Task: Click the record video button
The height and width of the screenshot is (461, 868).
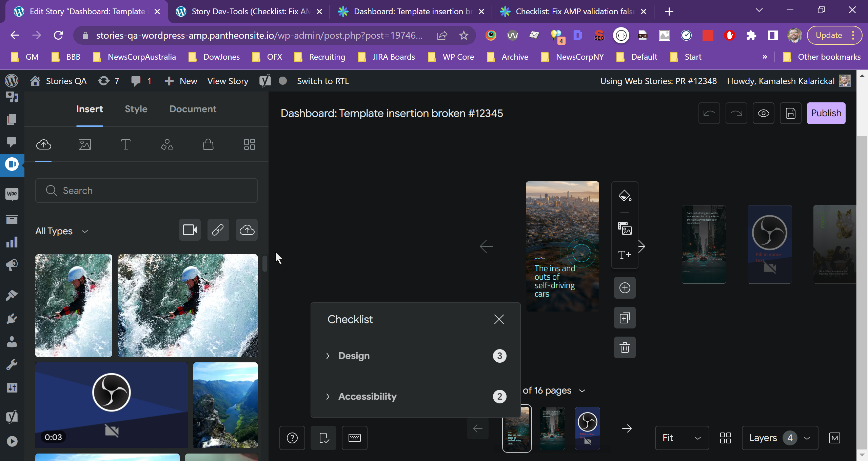Action: click(x=190, y=230)
